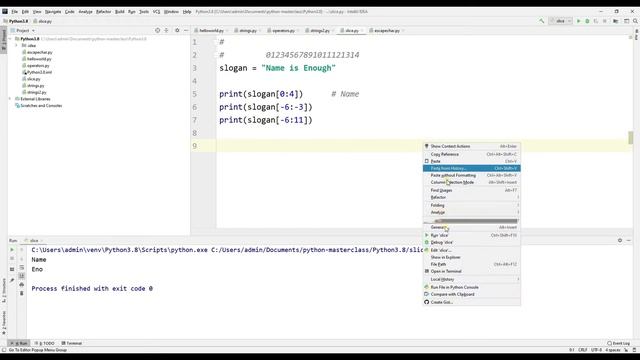Click the Search Everywhere magnifier icon
The width and height of the screenshot is (640, 360).
[x=636, y=21]
